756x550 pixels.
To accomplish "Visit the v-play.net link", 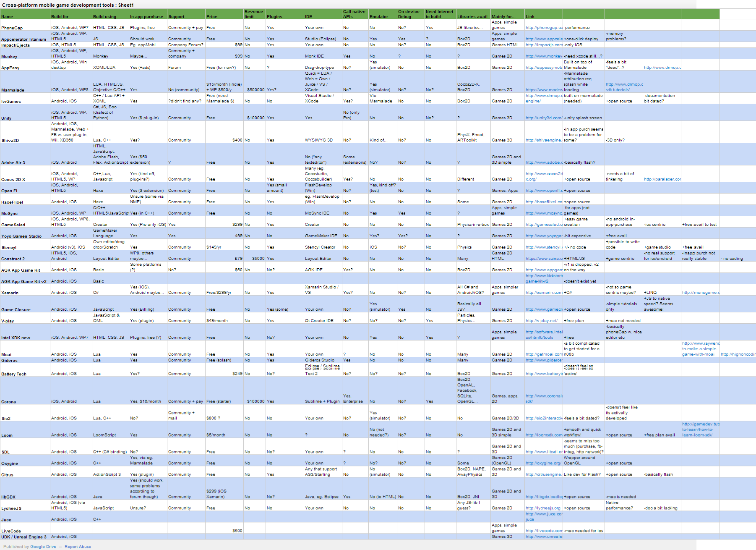I will pos(542,321).
